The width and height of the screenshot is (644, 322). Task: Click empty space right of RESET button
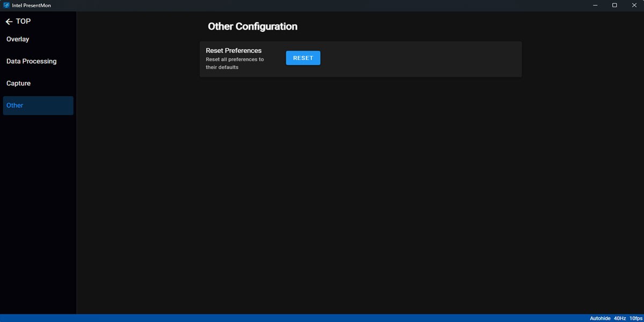tap(419, 59)
